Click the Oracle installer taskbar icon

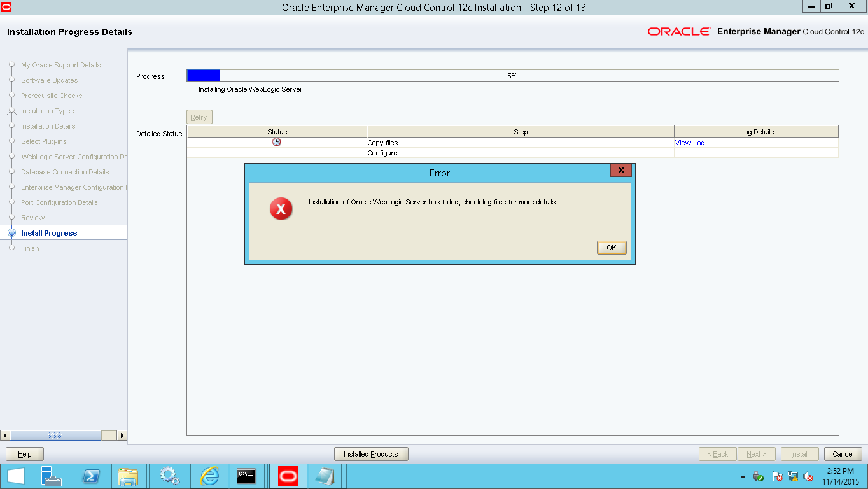[x=288, y=476]
